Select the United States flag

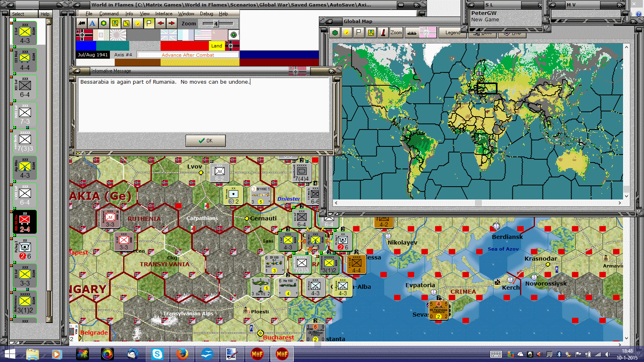click(x=202, y=35)
